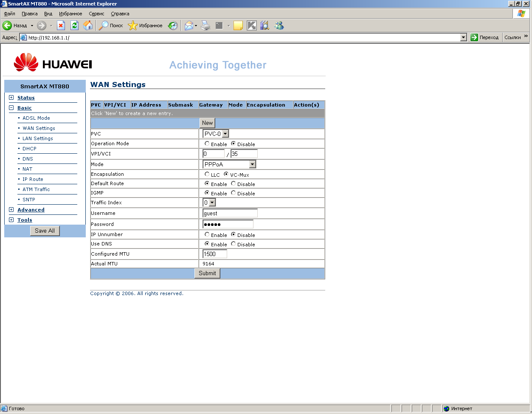Viewport: 532px width, 414px height.
Task: Set Use DNS to Disable
Action: click(233, 244)
